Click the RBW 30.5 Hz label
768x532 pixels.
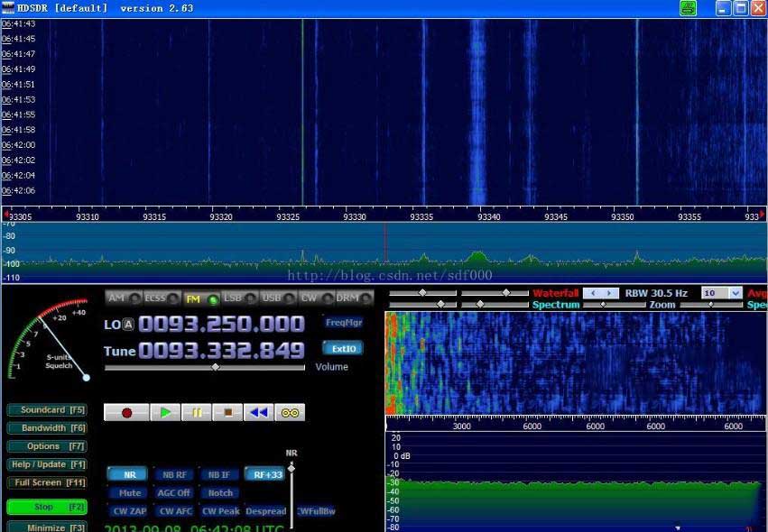click(x=656, y=293)
